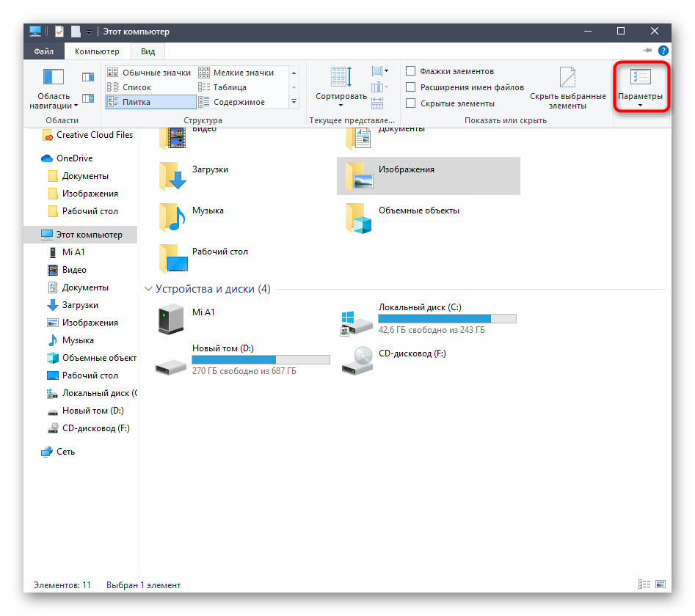Switch to large thumbnails view in status bar
The width and height of the screenshot is (695, 616).
pos(661,584)
